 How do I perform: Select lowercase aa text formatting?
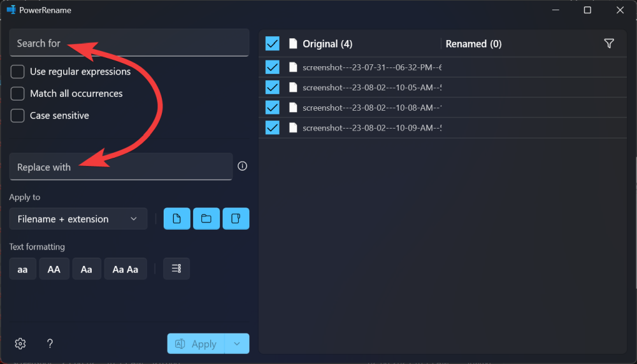pos(23,269)
